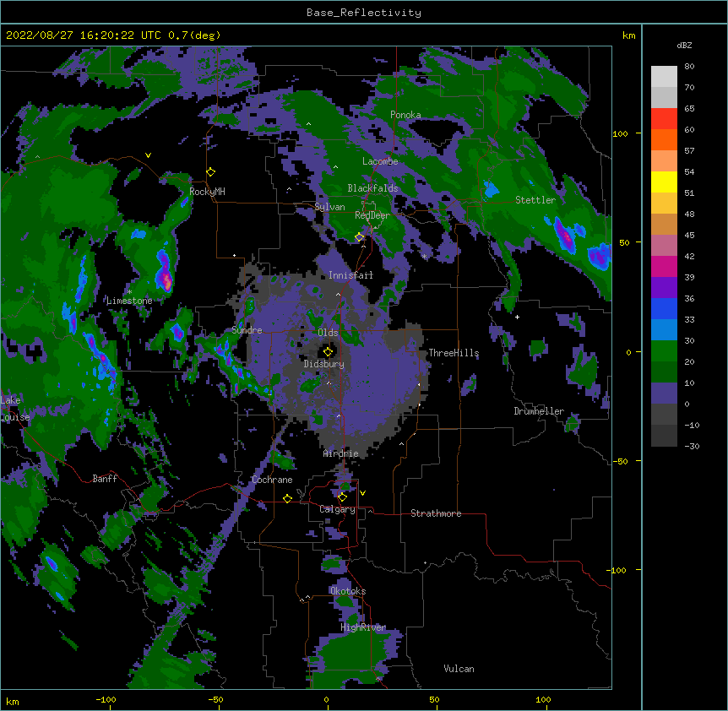This screenshot has height=711, width=728.
Task: Click the RockyMH label
Action: point(207,192)
